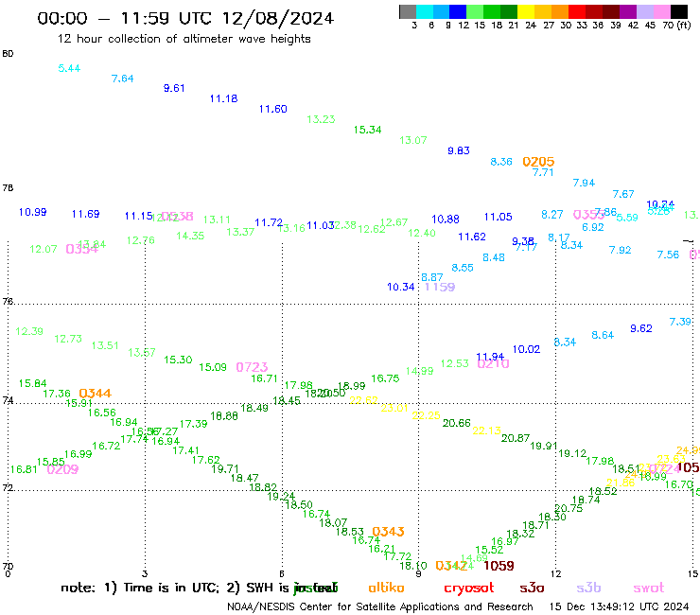This screenshot has height=615, width=700.
Task: Click the blue value 10.02
Action: (x=526, y=349)
